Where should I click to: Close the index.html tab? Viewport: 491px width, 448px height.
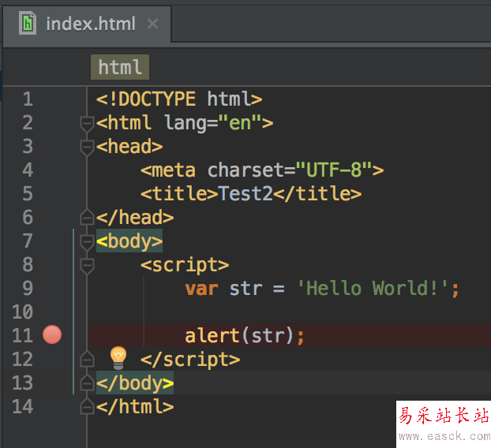[x=153, y=24]
